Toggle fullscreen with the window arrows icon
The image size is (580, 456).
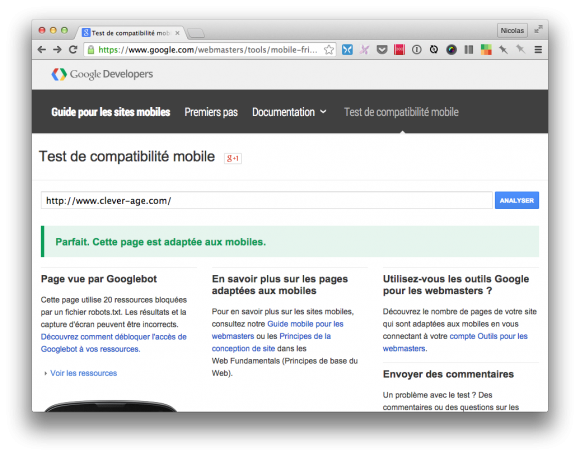pyautogui.click(x=538, y=29)
